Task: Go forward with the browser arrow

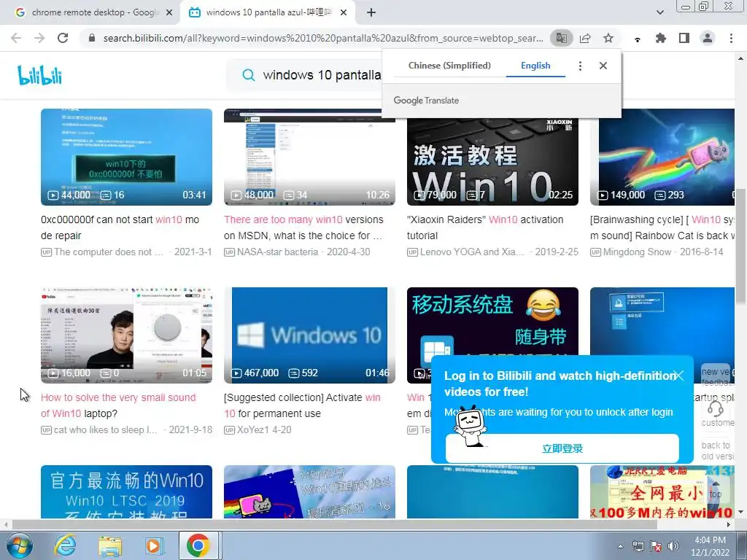Action: (x=39, y=38)
